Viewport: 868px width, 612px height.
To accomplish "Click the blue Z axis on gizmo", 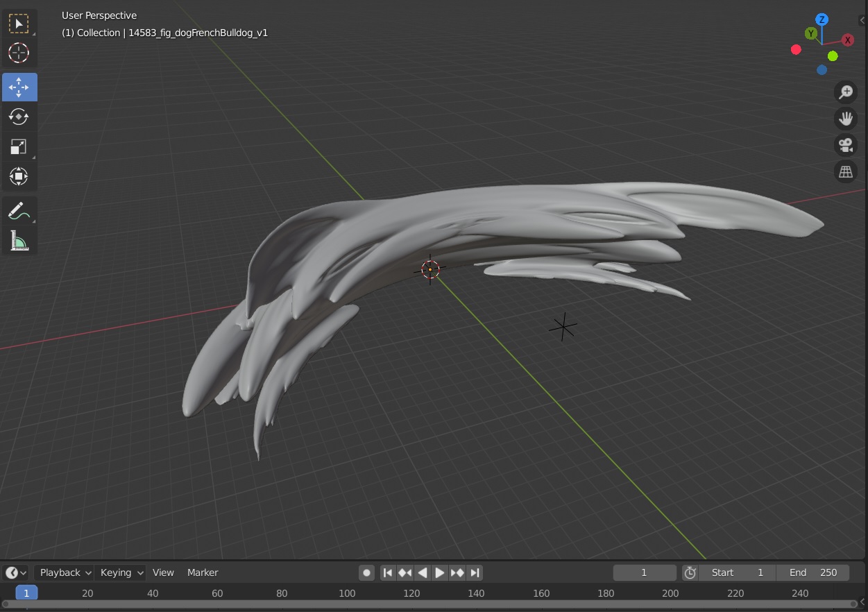I will [x=822, y=19].
